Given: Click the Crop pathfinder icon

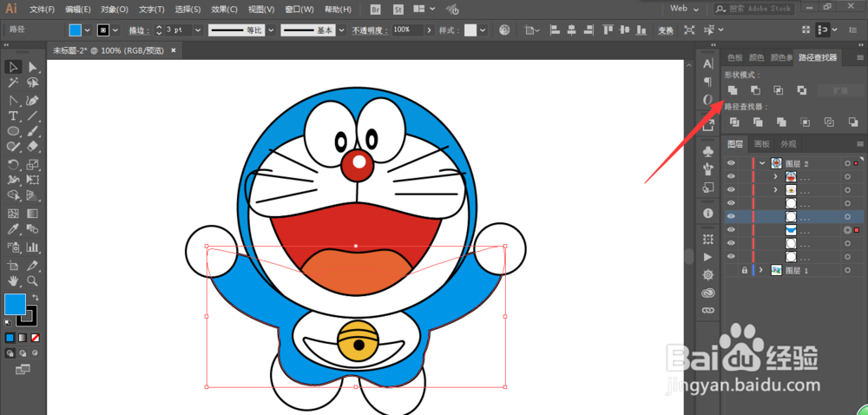Looking at the screenshot, I should tap(805, 122).
